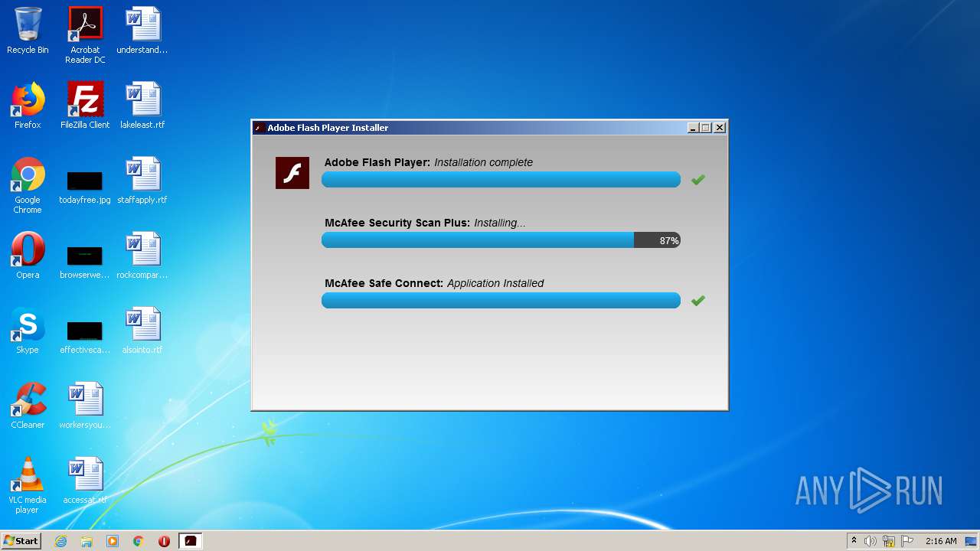Image resolution: width=980 pixels, height=551 pixels.
Task: Click the McAfee Security Scan Plus progress bar
Action: point(501,240)
